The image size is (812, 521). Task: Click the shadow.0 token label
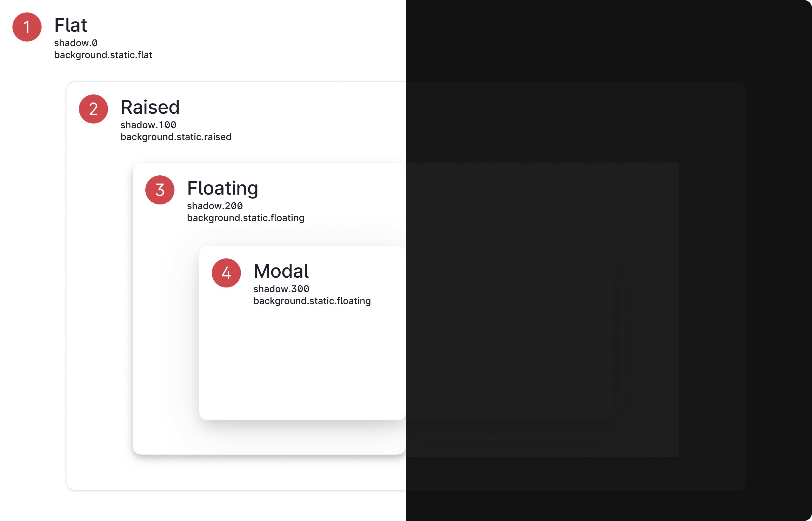[x=76, y=43]
